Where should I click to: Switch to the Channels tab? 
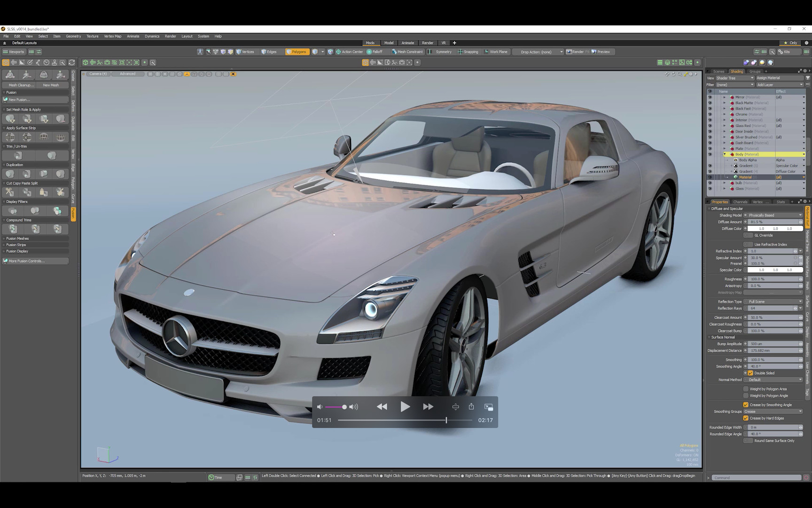point(740,202)
